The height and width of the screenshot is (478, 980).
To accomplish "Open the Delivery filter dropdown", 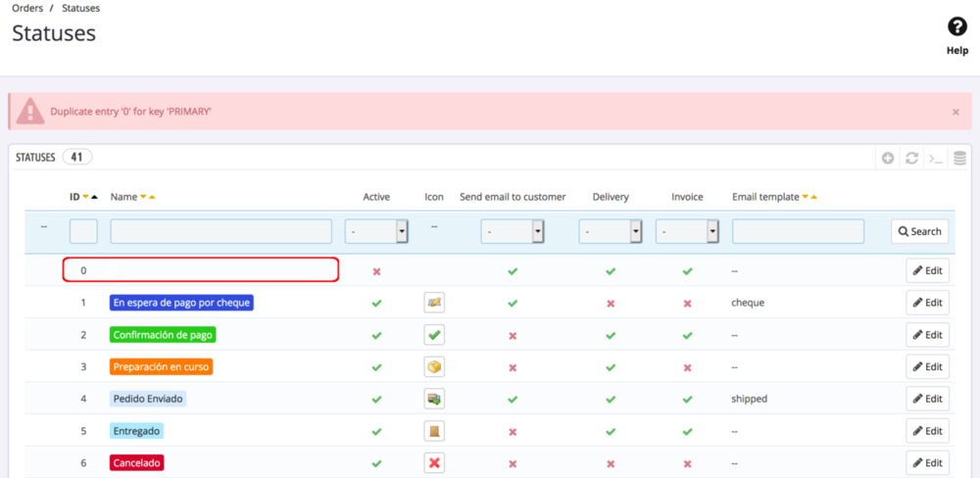I will coord(611,231).
